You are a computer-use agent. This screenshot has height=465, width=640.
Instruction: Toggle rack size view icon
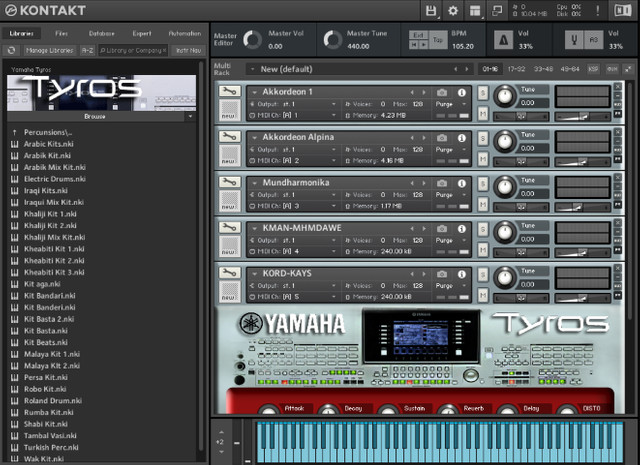629,69
